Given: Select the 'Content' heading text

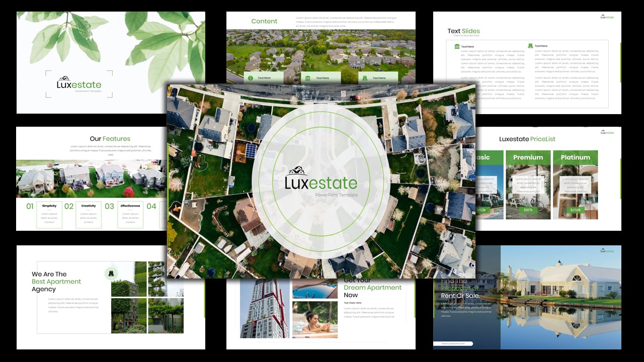Looking at the screenshot, I should (x=264, y=21).
